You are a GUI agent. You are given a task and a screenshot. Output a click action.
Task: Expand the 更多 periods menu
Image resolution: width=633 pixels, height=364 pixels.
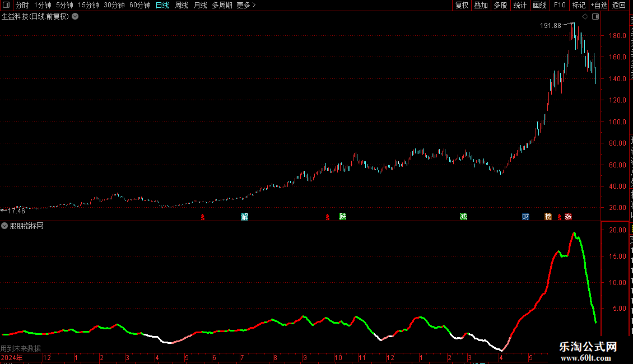coord(246,5)
